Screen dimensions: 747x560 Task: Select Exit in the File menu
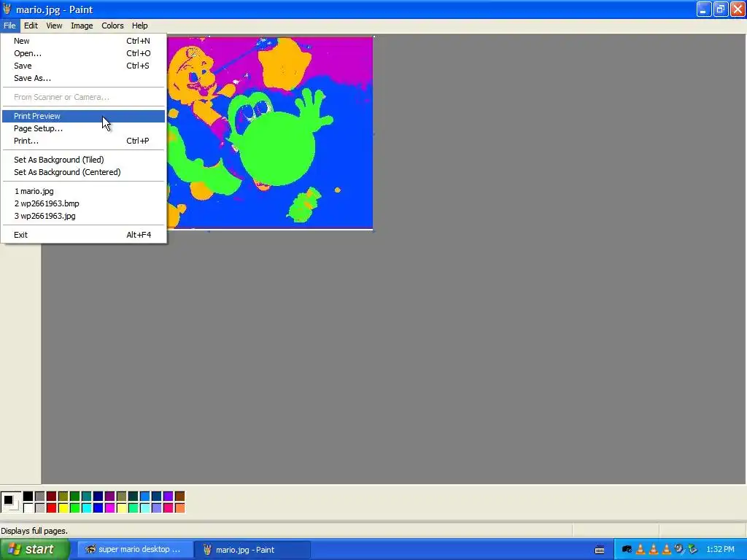click(83, 235)
